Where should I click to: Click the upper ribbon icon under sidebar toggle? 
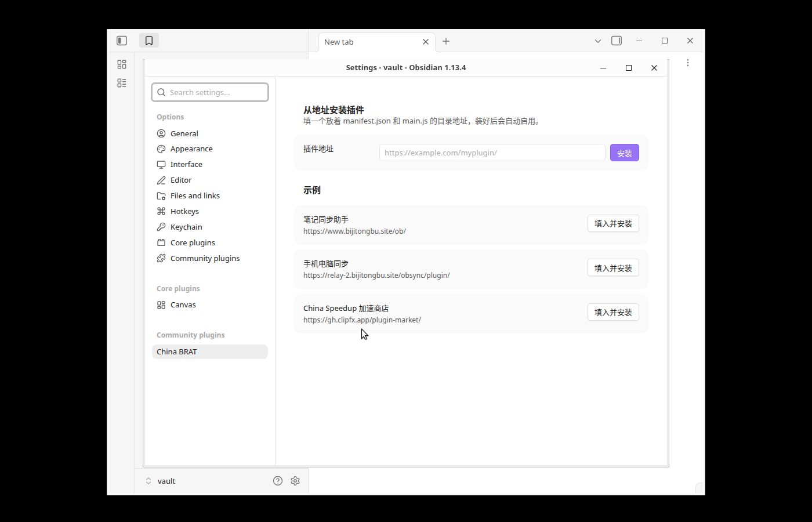[x=122, y=64]
